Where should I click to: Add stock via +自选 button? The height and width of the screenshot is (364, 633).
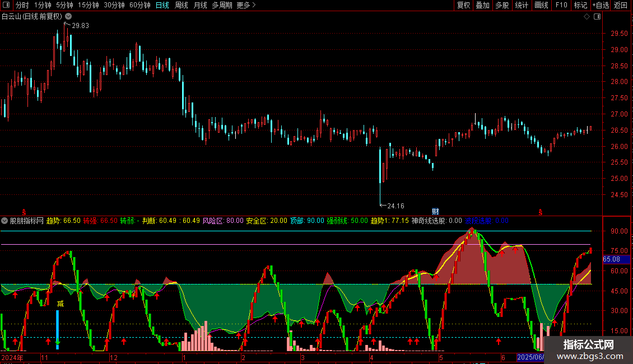pos(601,5)
